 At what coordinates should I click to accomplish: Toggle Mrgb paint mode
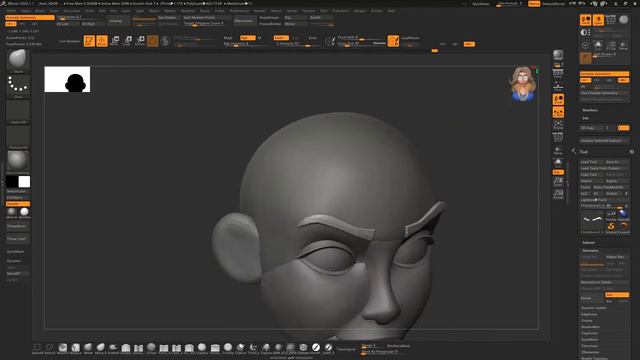tap(228, 38)
